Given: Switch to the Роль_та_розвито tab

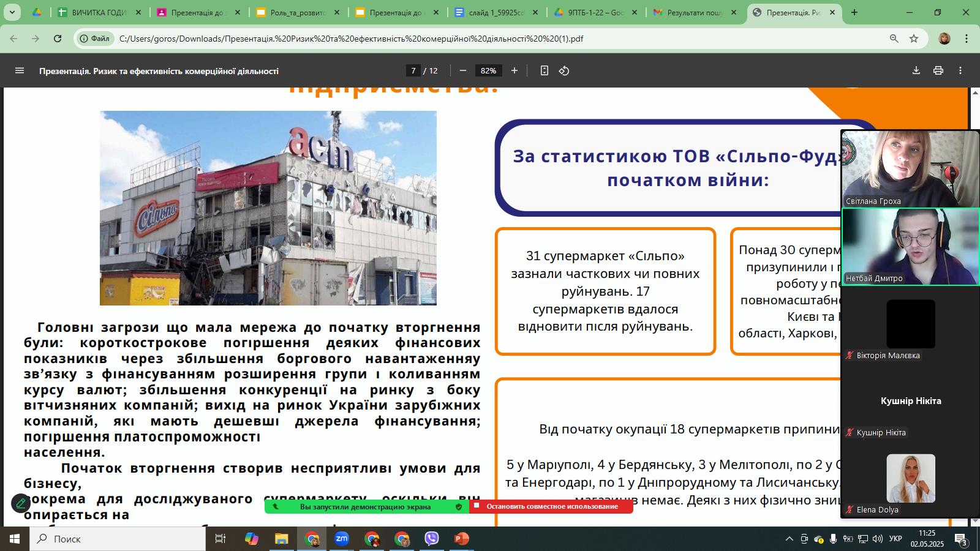Looking at the screenshot, I should tap(298, 12).
